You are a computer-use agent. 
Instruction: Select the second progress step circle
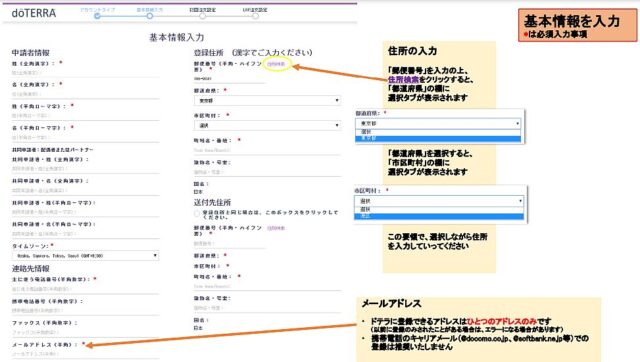click(x=150, y=16)
